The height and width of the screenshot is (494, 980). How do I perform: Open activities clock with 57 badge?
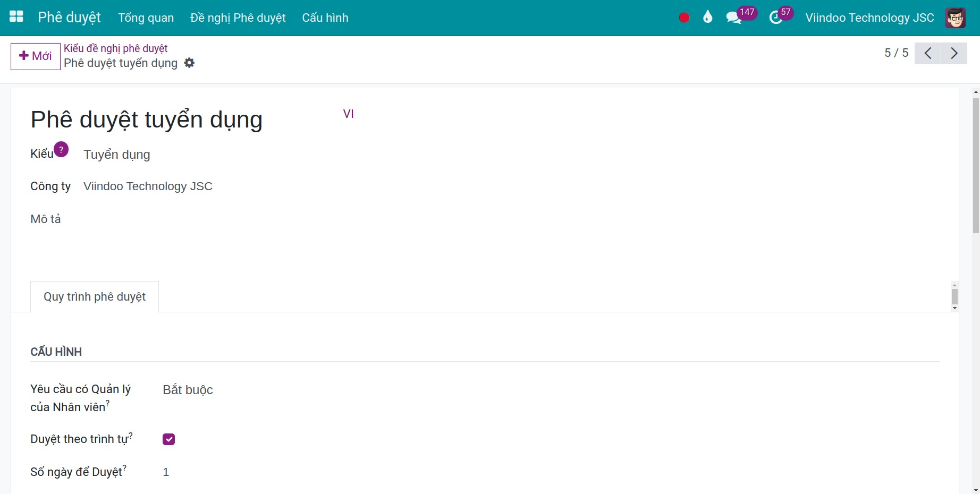781,16
